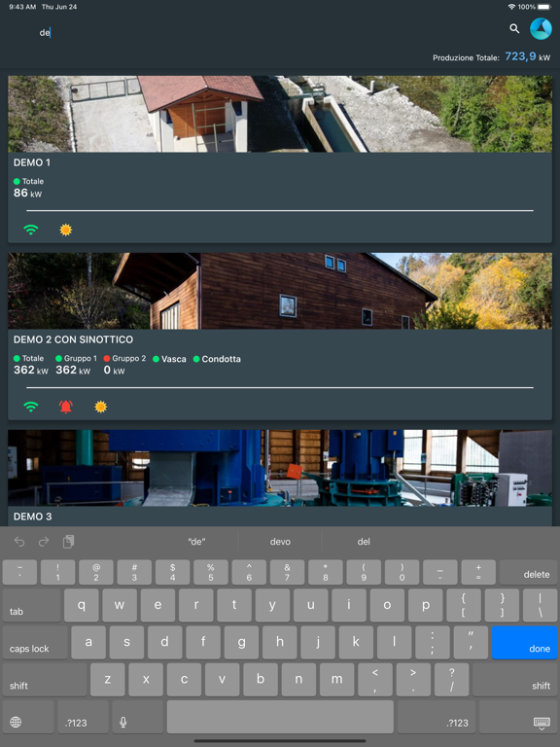Switch to the left .?123 numbers key

[83, 717]
